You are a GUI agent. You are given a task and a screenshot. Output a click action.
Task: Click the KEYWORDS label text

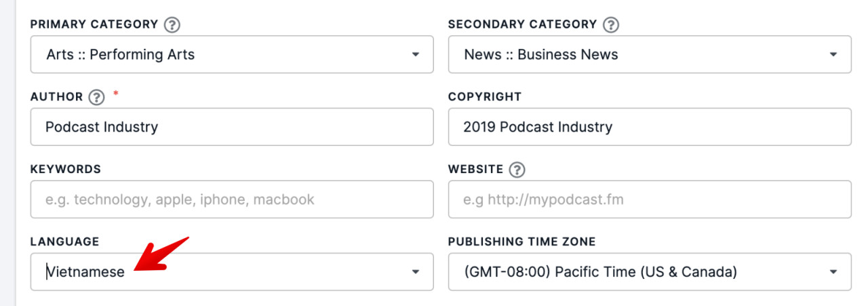click(65, 169)
